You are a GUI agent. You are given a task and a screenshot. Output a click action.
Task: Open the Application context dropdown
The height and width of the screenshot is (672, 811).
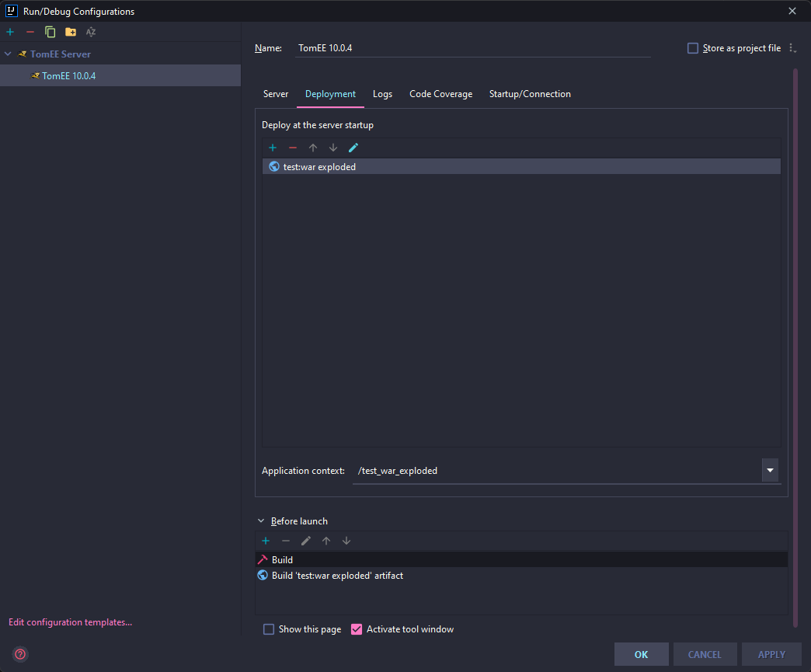(x=770, y=470)
